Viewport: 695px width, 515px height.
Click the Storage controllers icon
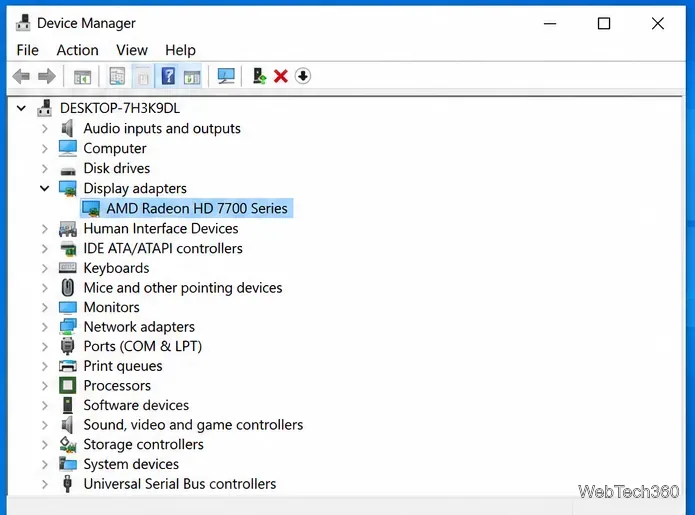click(68, 444)
